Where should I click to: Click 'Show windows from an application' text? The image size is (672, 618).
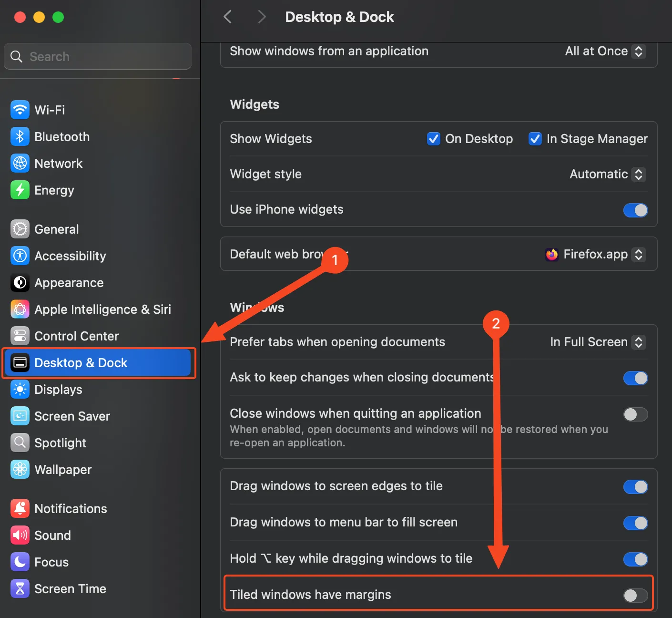tap(329, 51)
